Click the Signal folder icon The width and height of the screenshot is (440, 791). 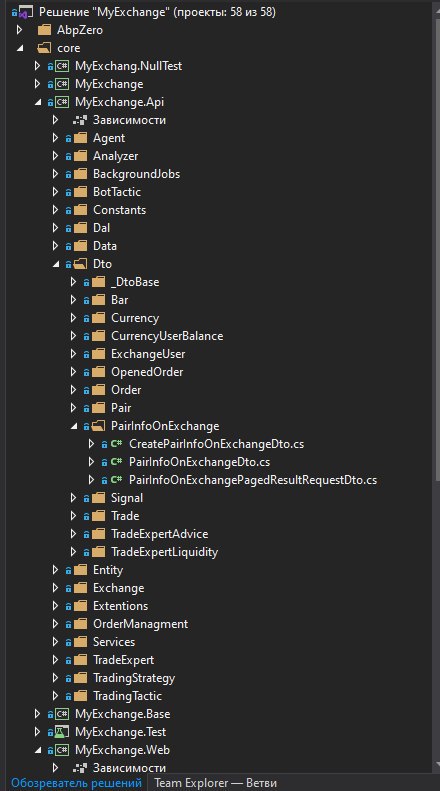(x=98, y=498)
